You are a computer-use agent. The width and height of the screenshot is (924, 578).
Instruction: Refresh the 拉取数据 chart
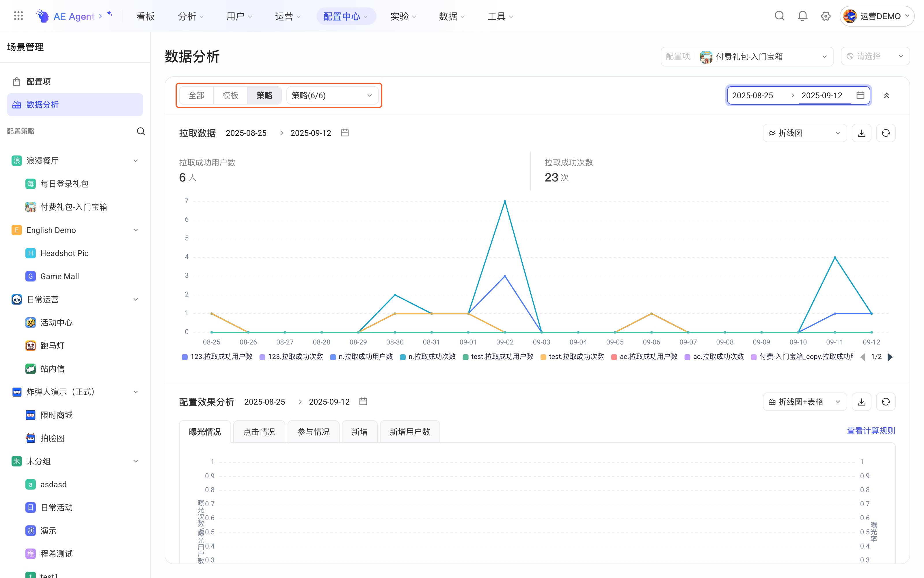click(x=886, y=133)
